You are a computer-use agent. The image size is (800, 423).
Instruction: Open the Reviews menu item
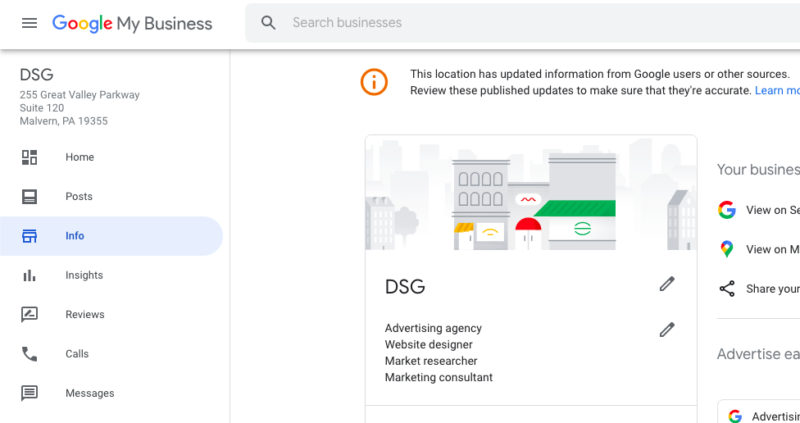(111, 314)
